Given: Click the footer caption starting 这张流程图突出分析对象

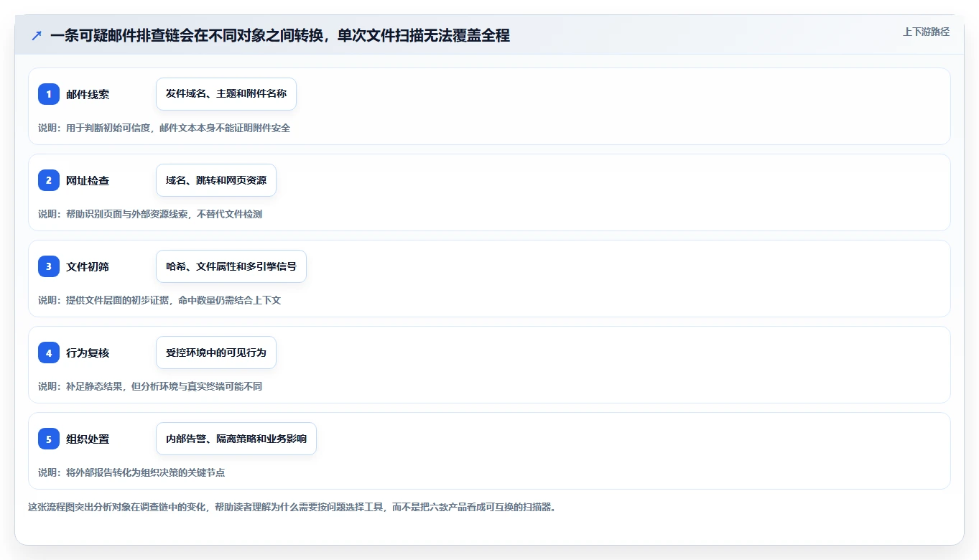Looking at the screenshot, I should (x=292, y=507).
